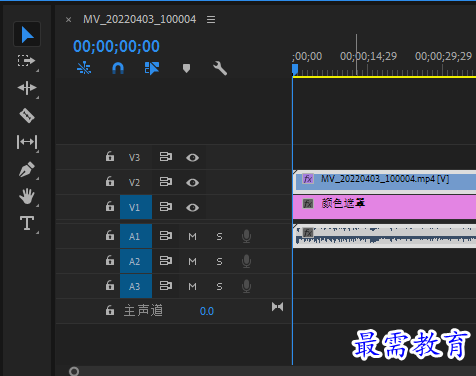Mute track A1
Image resolution: width=476 pixels, height=376 pixels.
tap(192, 236)
